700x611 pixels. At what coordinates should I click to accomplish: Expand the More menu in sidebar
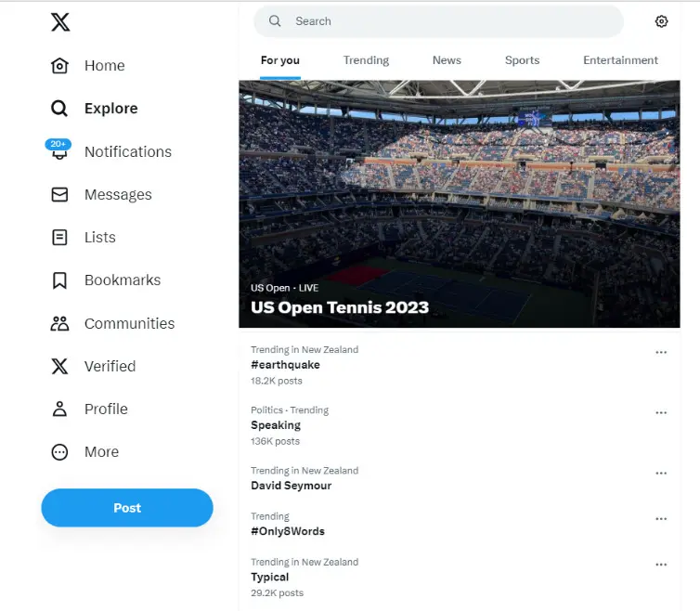(59, 452)
